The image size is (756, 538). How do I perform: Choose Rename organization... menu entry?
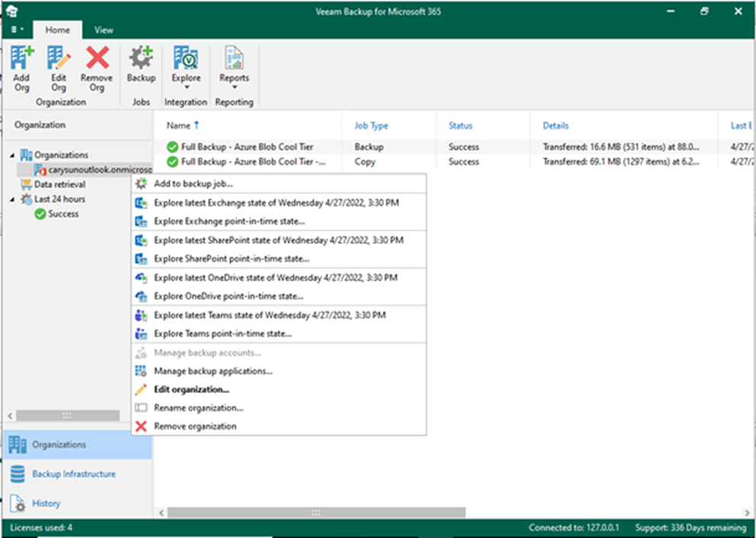click(278, 408)
